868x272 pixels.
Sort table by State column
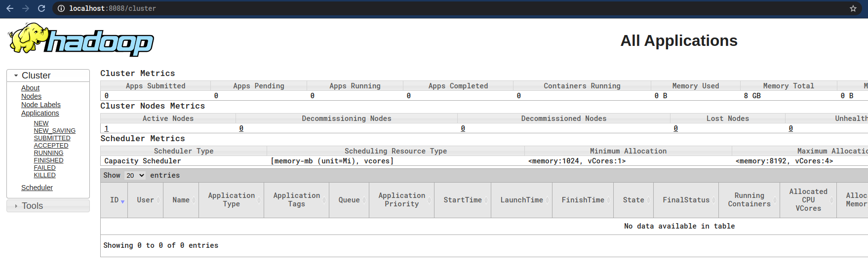[633, 200]
